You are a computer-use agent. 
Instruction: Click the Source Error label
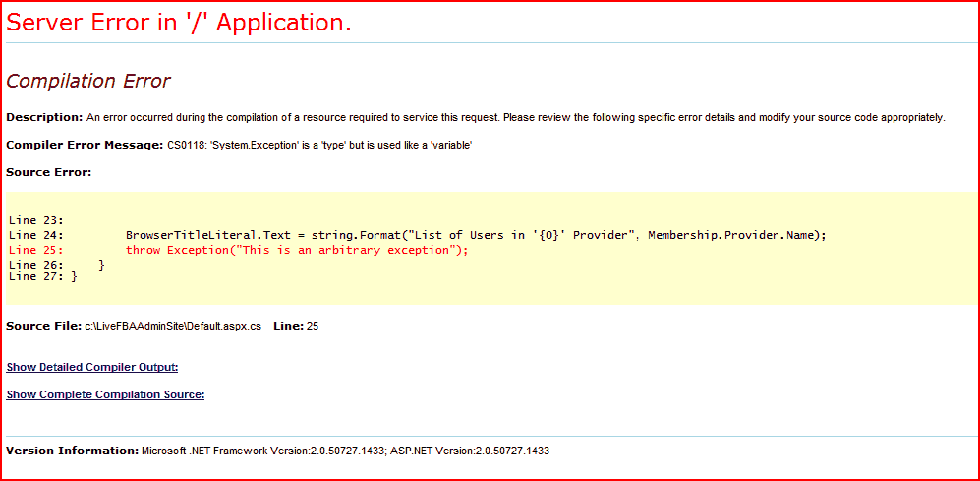[48, 172]
